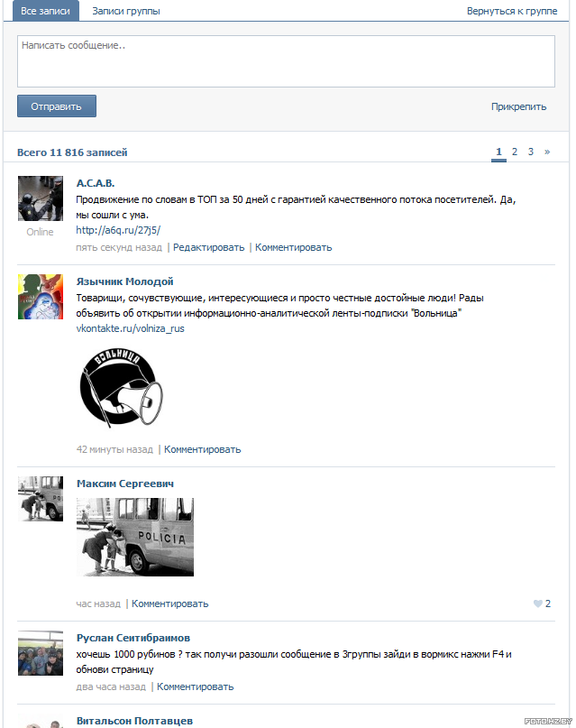
Task: Go to page 2 of records
Action: point(515,152)
